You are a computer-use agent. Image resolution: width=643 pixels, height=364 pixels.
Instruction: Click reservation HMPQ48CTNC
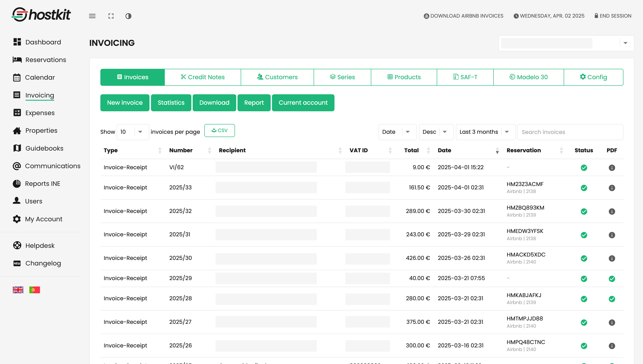click(526, 342)
